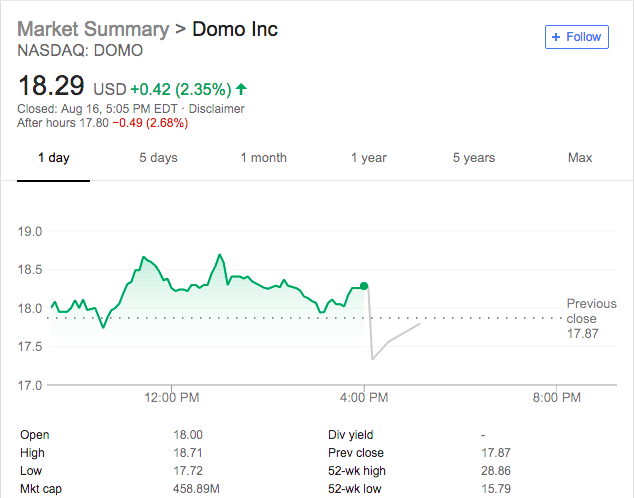Click the 18.5 y-axis label
This screenshot has width=634, height=498.
[x=30, y=270]
